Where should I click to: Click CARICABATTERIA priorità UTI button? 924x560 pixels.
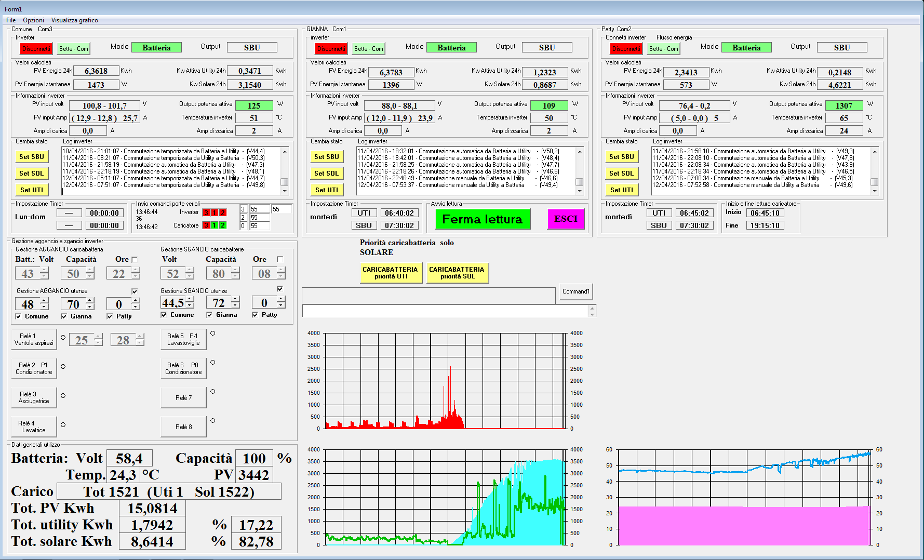(391, 273)
